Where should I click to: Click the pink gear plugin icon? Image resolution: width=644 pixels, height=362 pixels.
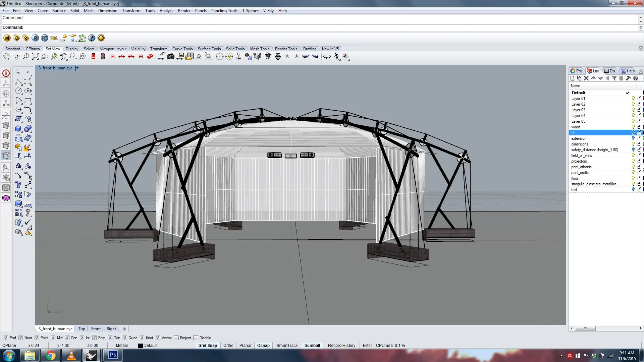[x=6, y=198]
